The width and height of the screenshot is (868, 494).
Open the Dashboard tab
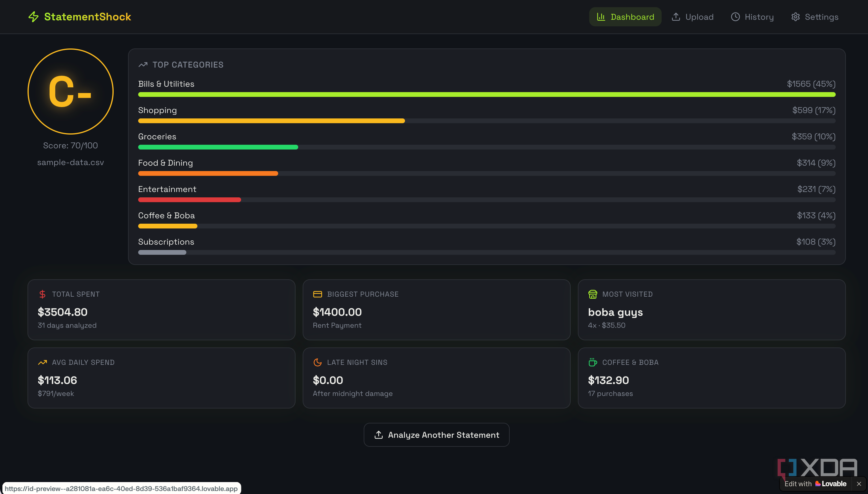tap(625, 17)
